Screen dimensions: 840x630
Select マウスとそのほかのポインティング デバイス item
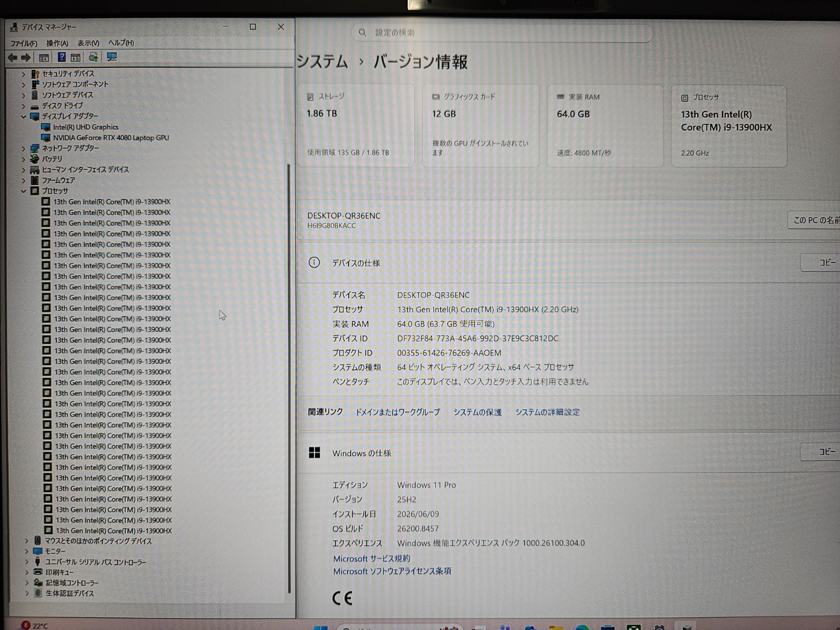pos(98,541)
